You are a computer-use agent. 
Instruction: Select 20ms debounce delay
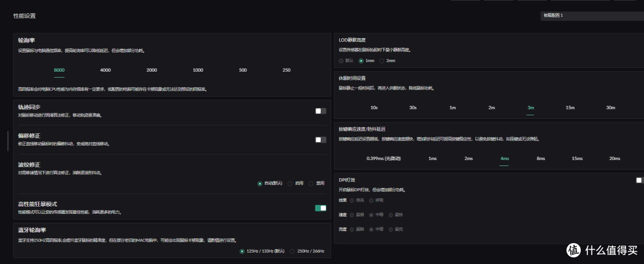pyautogui.click(x=614, y=159)
